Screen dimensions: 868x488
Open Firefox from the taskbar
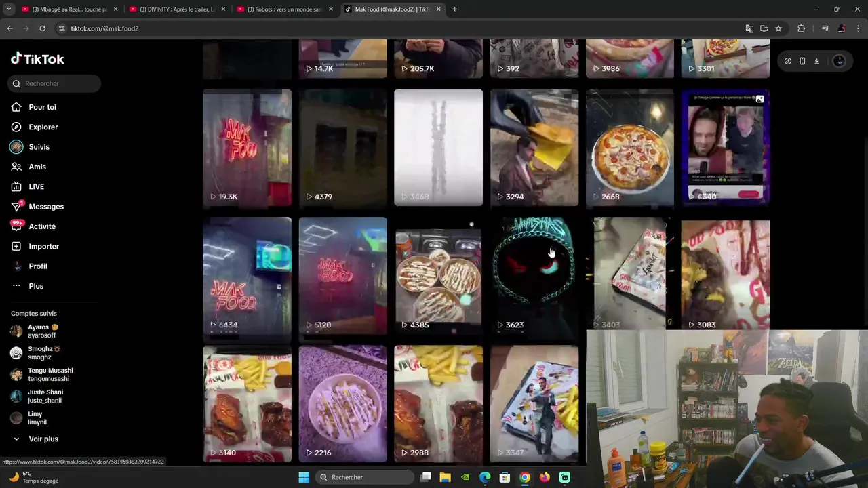[545, 477]
